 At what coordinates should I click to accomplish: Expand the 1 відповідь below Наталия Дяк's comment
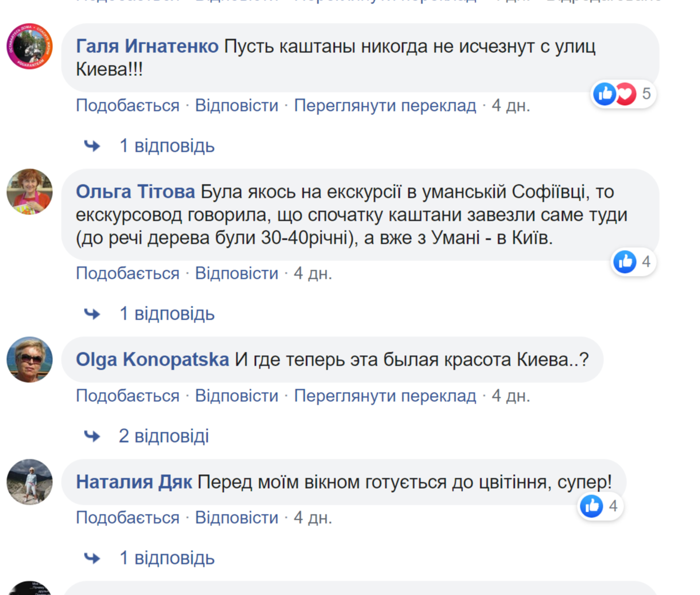tap(168, 557)
